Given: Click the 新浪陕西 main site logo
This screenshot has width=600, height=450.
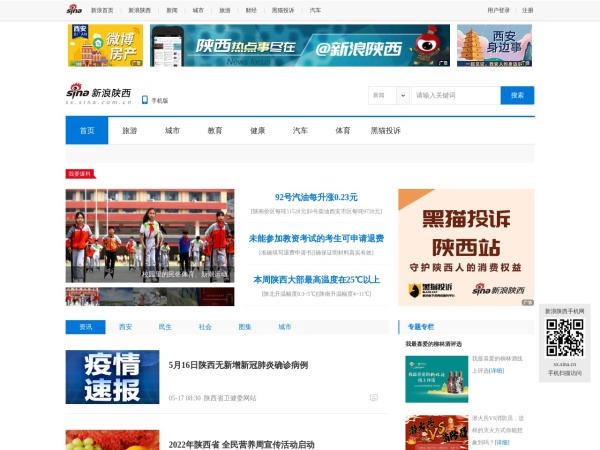Looking at the screenshot, I should click(x=99, y=94).
